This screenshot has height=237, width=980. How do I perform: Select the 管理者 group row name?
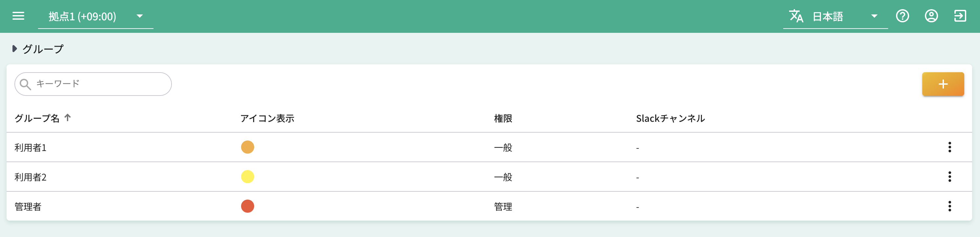click(28, 206)
